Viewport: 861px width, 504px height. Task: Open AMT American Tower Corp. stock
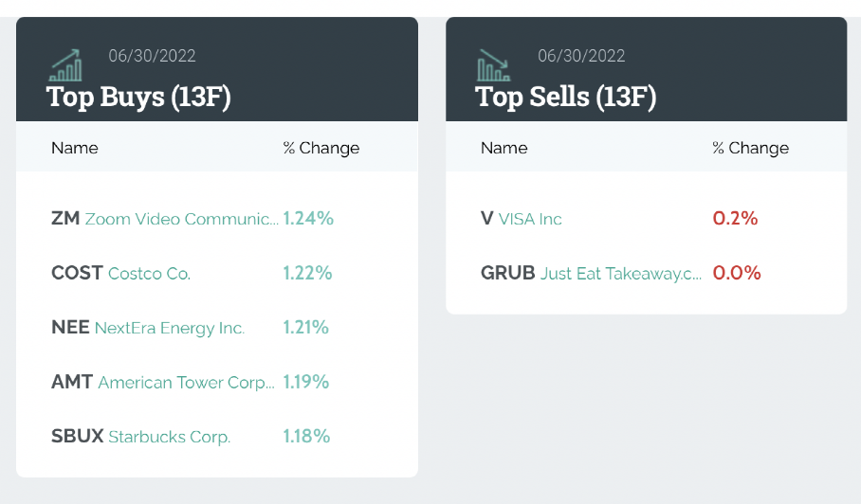click(163, 383)
